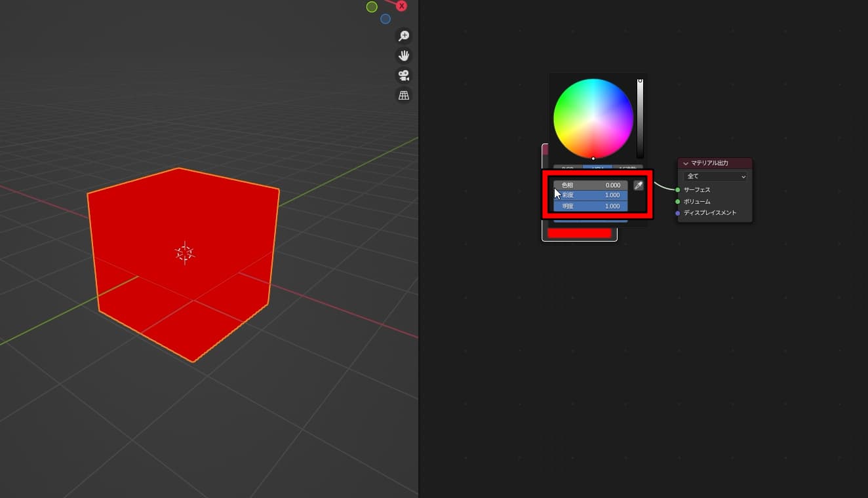The height and width of the screenshot is (498, 868).
Task: Click the red X axis gizmo handle
Action: click(401, 6)
